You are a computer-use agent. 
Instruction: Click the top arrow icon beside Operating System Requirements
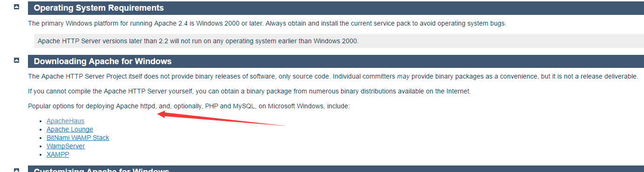click(17, 7)
